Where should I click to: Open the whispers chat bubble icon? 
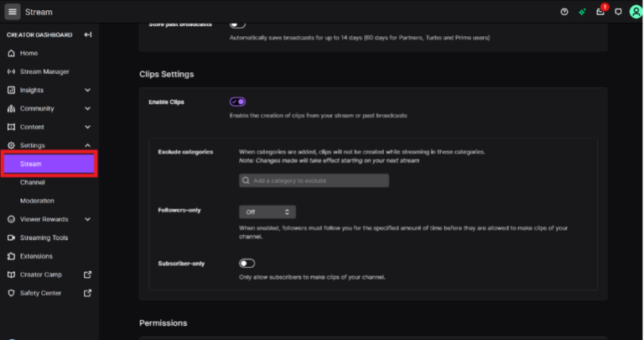618,12
